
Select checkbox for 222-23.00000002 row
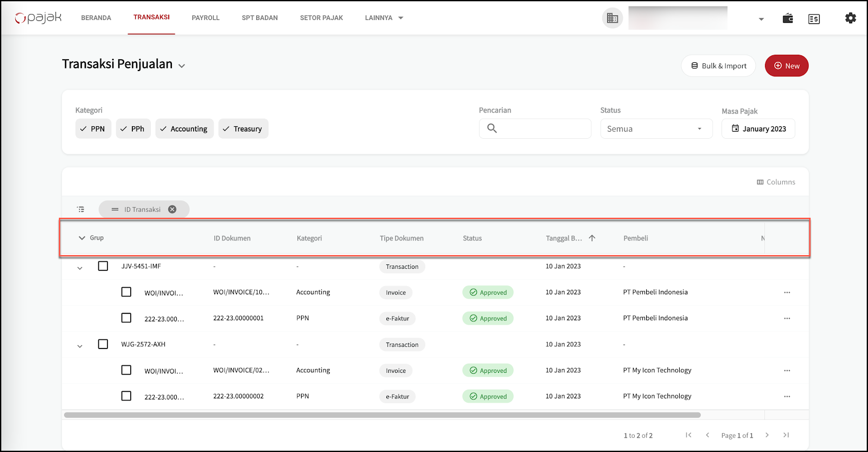pyautogui.click(x=126, y=396)
